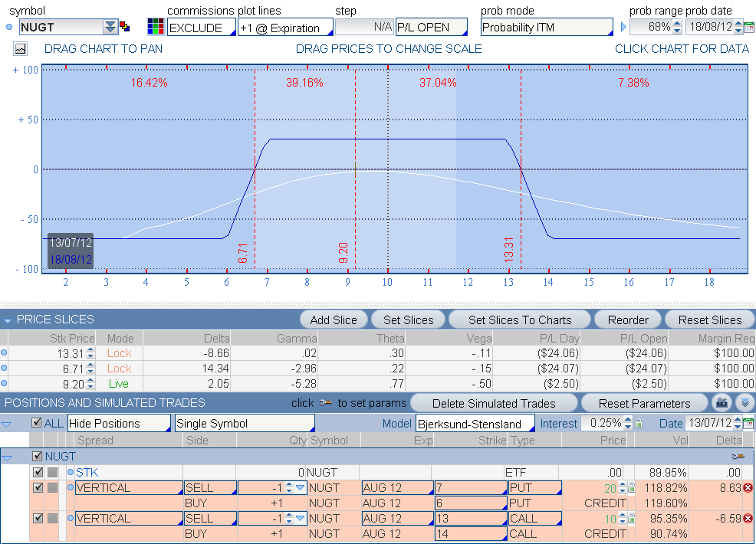Click the camera snapshot icon near Reset Parameters

[x=720, y=403]
